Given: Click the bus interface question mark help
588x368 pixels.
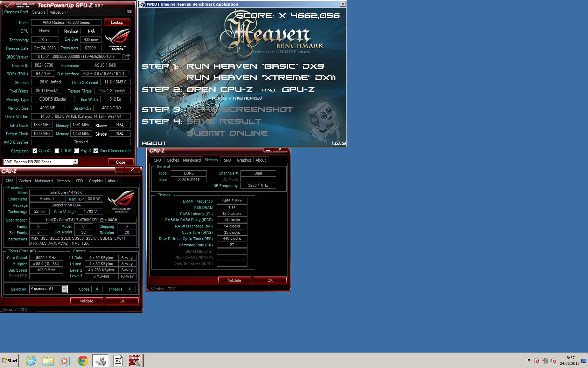Looking at the screenshot, I should 129,74.
